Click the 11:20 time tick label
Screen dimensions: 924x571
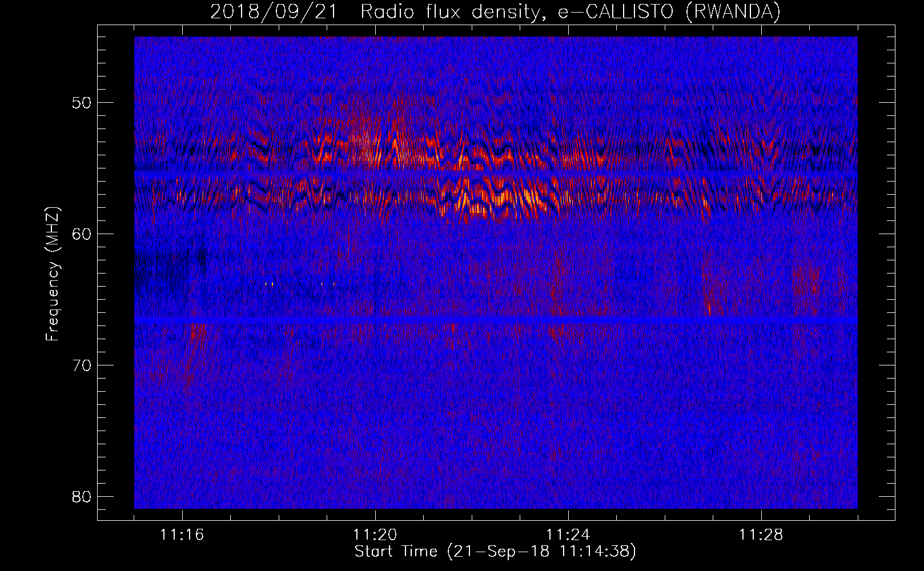(375, 535)
